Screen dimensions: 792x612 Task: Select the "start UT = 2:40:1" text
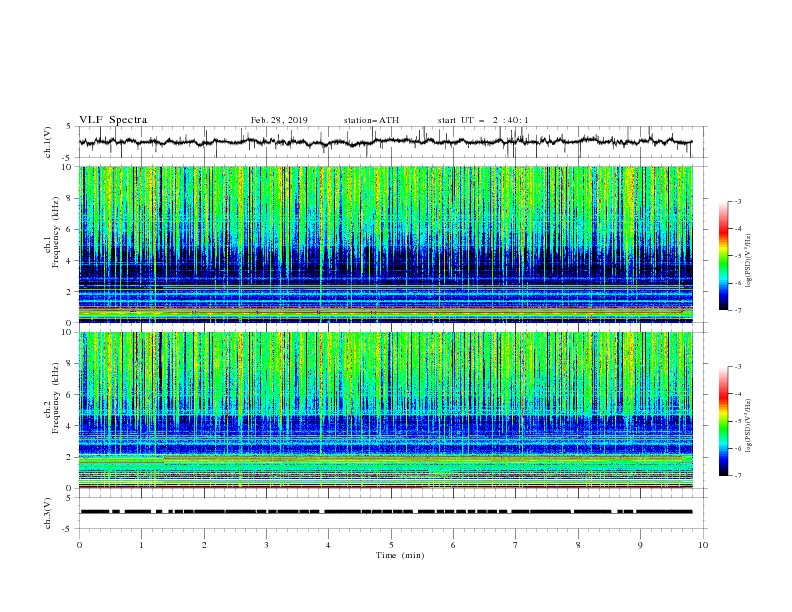pyautogui.click(x=483, y=120)
